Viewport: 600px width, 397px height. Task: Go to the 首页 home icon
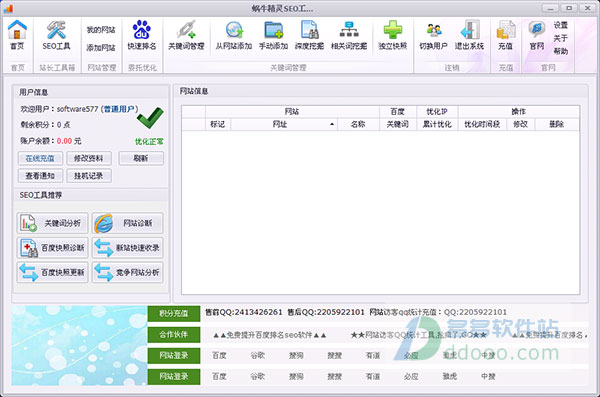17,35
